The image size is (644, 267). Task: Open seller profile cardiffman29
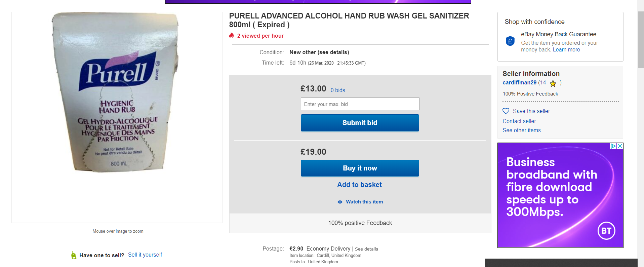519,82
